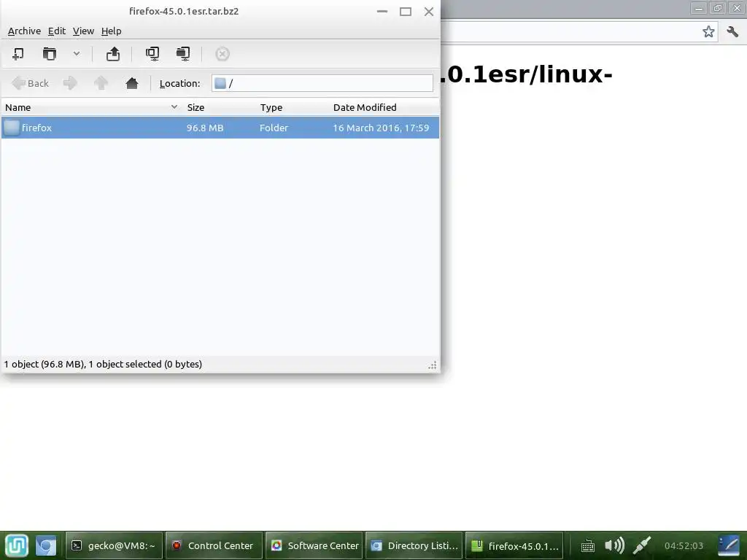Close the background browser window
Viewport: 747px width, 560px height.
click(x=737, y=8)
